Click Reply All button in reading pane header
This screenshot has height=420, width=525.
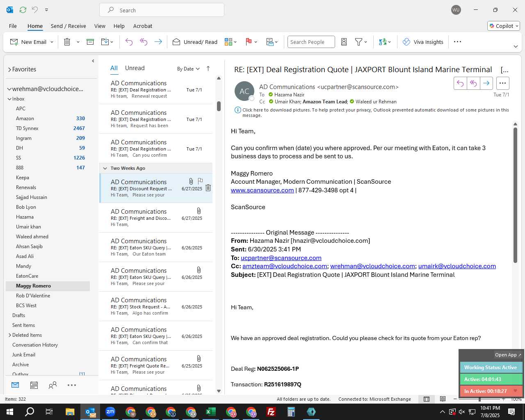[473, 83]
